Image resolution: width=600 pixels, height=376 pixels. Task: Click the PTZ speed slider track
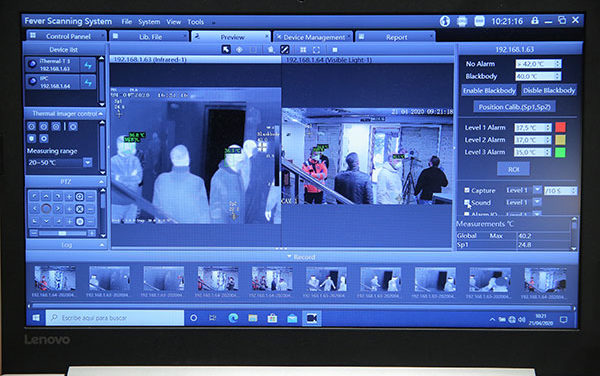[x=63, y=233]
